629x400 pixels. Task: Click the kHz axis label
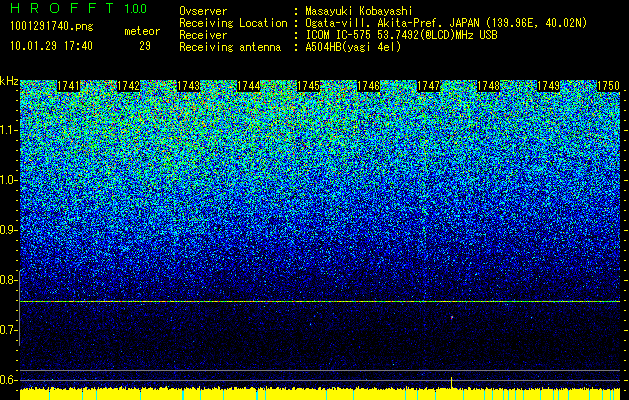coord(9,81)
